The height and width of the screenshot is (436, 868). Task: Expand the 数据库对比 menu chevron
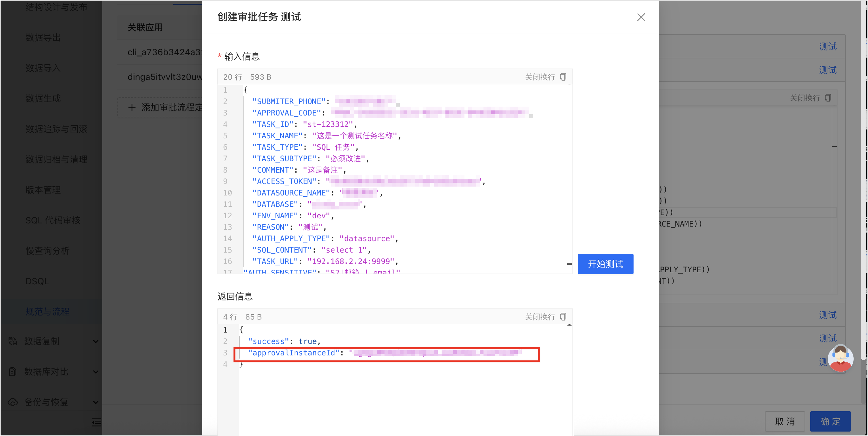[x=96, y=372]
